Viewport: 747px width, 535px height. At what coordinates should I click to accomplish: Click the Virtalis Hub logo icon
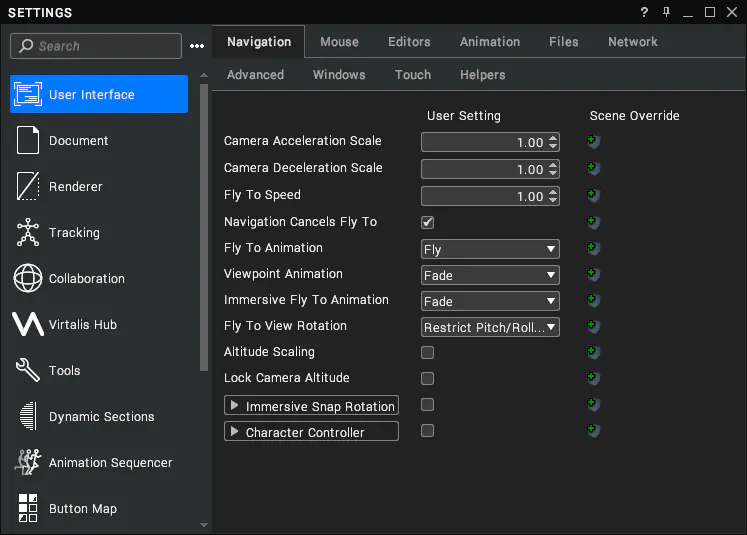click(28, 324)
